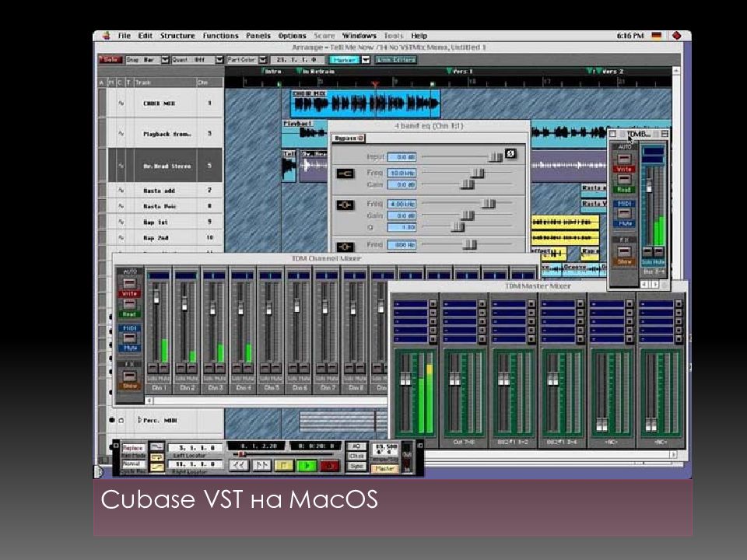Click the AQ button in the transport bar
Image resolution: width=747 pixels, height=560 pixels.
click(x=356, y=446)
